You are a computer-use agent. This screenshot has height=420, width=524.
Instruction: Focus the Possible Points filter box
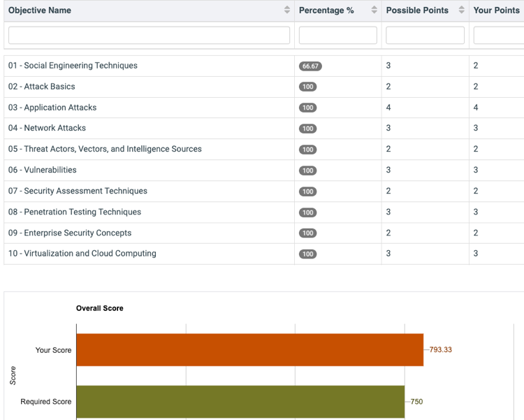click(425, 36)
